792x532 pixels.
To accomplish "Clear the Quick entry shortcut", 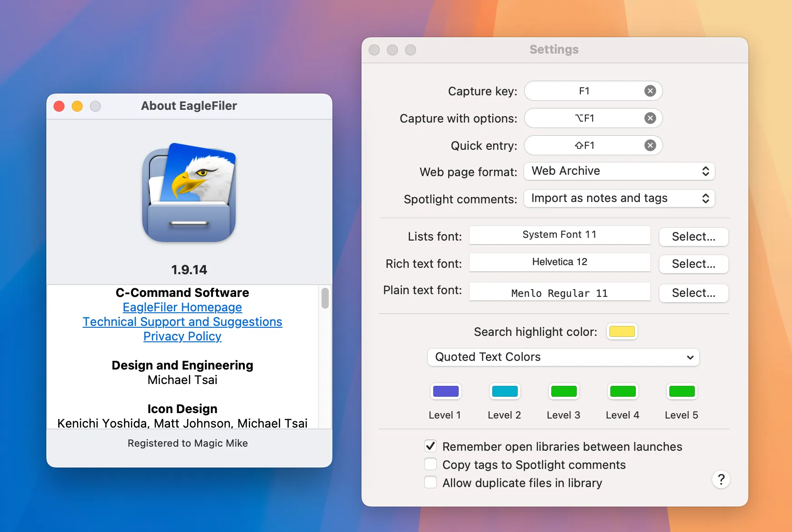I will (x=650, y=146).
